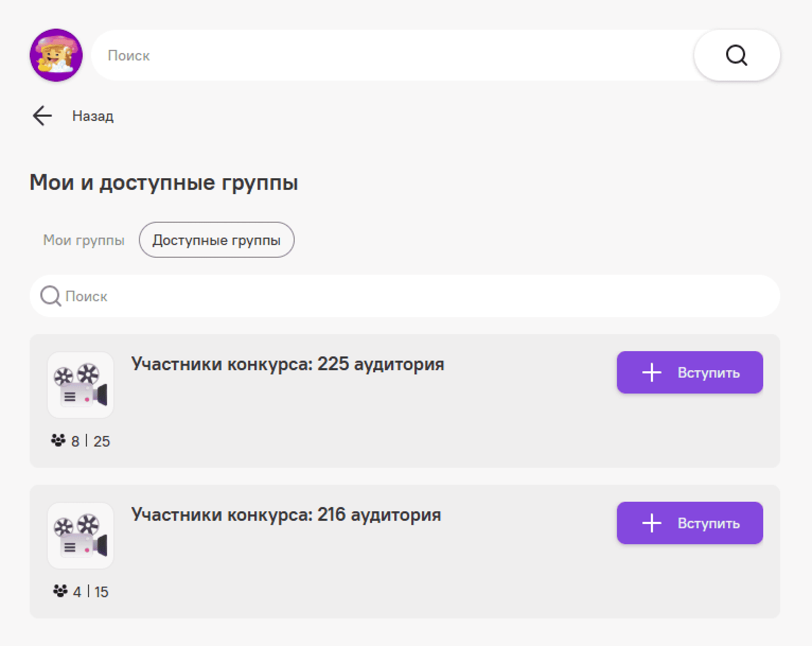Focus the top Поиск search field

point(392,55)
